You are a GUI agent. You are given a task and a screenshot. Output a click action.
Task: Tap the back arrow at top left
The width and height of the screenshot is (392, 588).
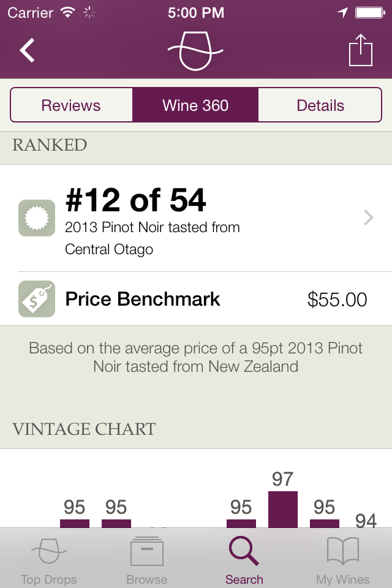[27, 50]
